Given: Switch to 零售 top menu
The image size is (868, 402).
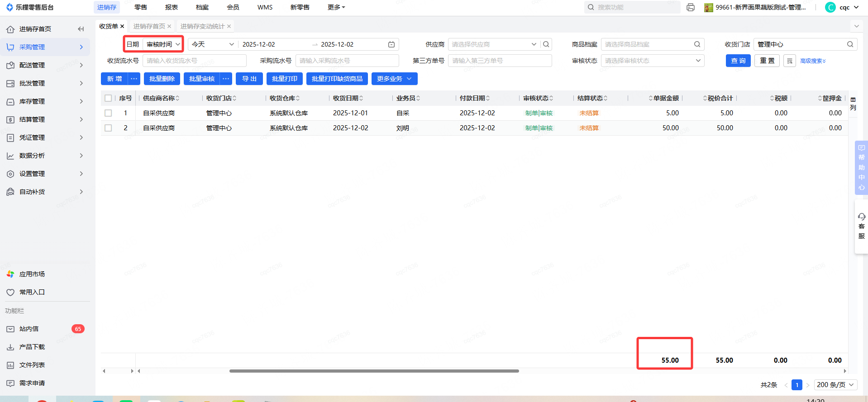Looking at the screenshot, I should pyautogui.click(x=141, y=7).
